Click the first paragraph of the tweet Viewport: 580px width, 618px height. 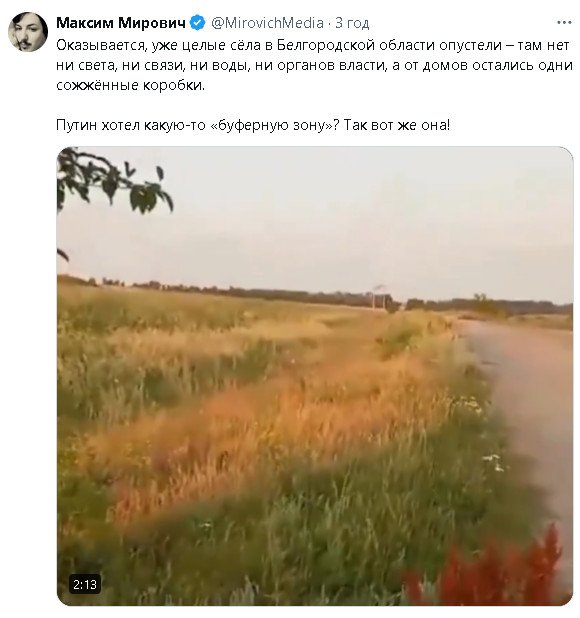pos(314,65)
